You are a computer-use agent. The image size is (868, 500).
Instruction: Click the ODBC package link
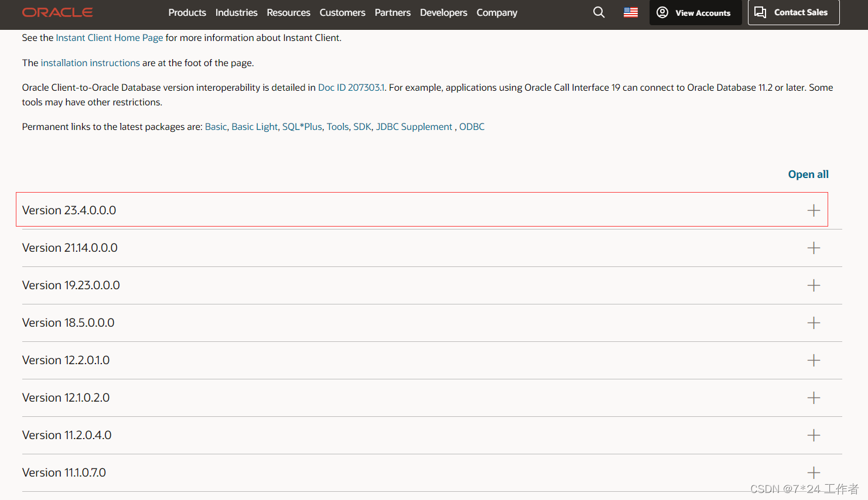coord(472,126)
